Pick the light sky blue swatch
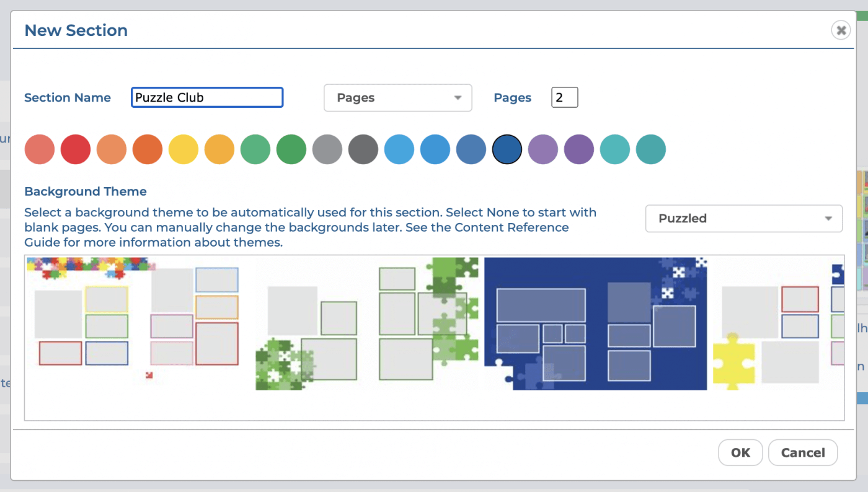The image size is (868, 492). click(399, 149)
